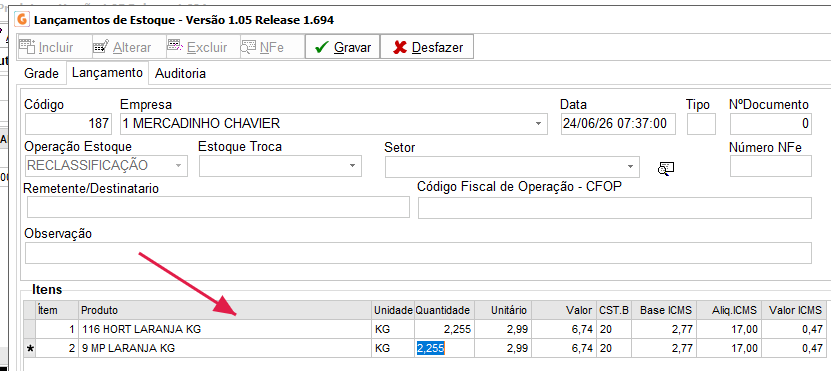Click Valor 6,74 in MP LARANJA row
Viewport: 831px width, 371px height.
point(564,348)
